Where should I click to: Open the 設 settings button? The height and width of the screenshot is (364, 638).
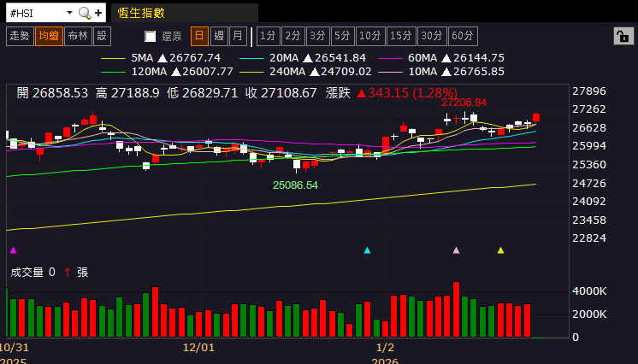pos(102,36)
